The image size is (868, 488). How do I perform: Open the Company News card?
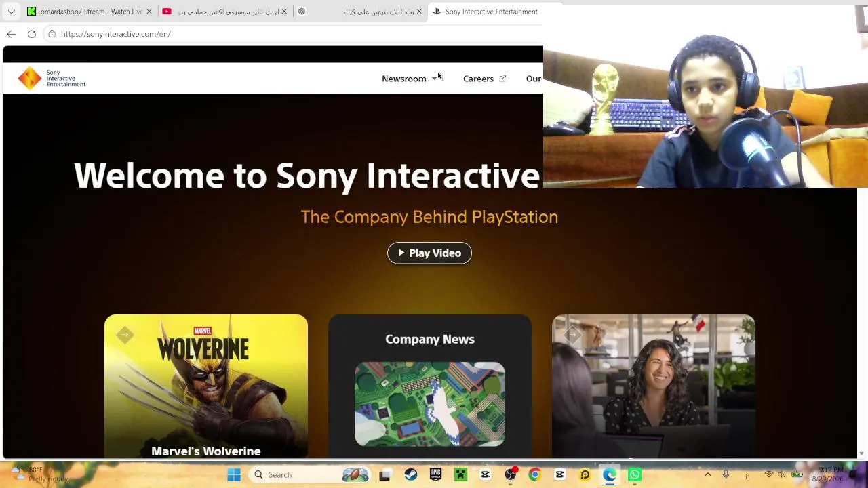point(430,386)
